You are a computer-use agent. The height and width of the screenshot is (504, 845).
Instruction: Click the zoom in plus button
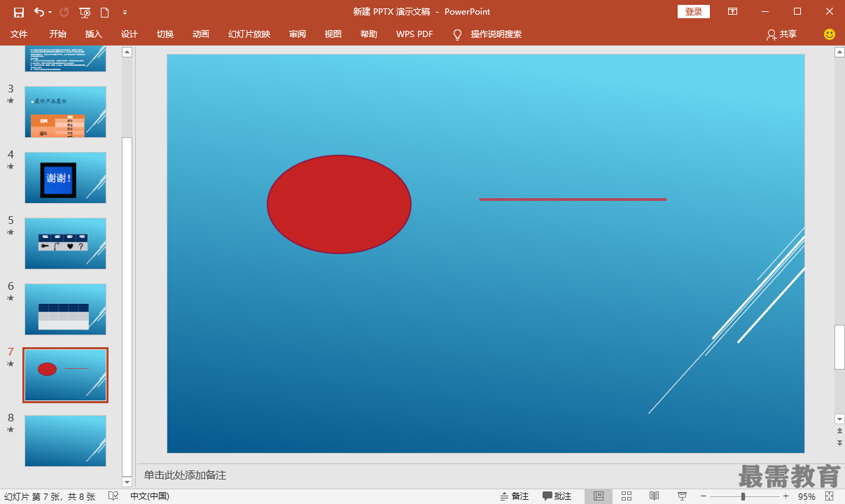point(786,496)
